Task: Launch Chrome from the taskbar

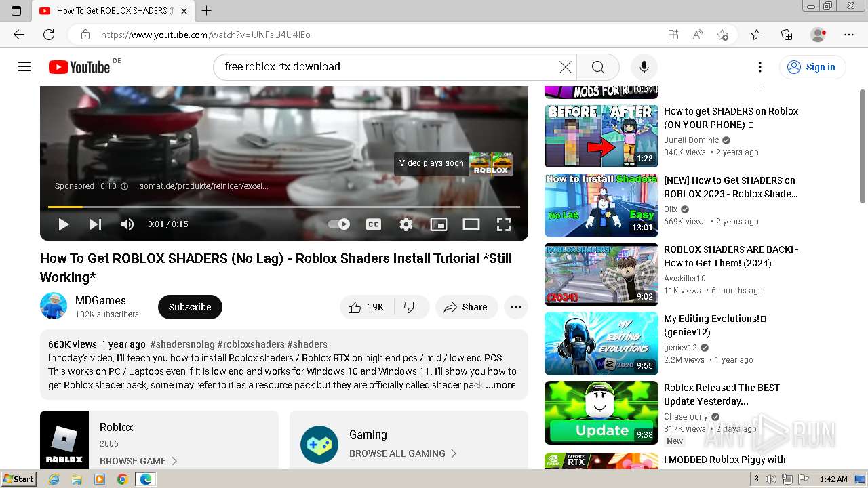Action: 122,479
